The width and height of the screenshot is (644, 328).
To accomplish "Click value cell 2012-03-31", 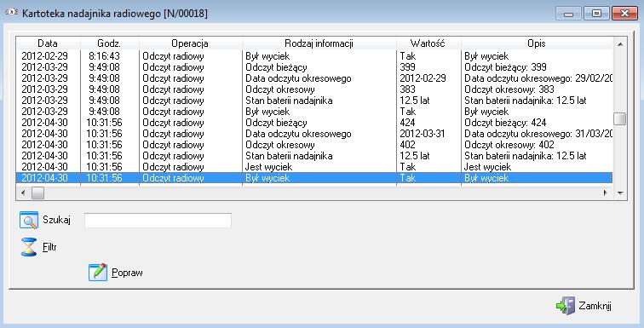I will click(x=423, y=134).
